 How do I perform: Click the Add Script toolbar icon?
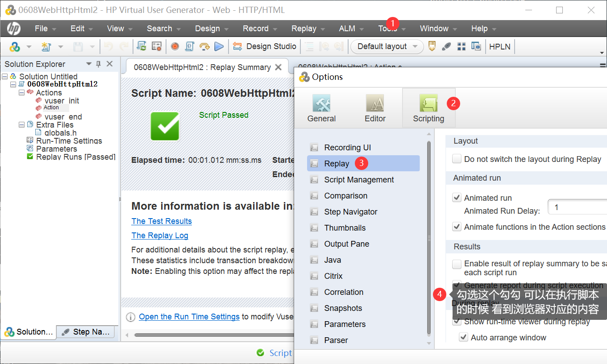click(x=15, y=46)
